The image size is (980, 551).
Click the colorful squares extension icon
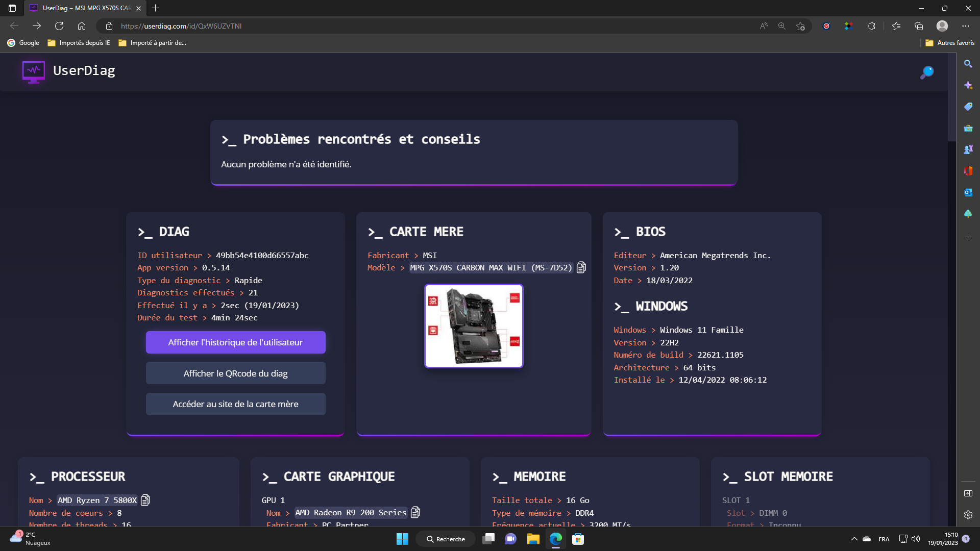coord(848,26)
